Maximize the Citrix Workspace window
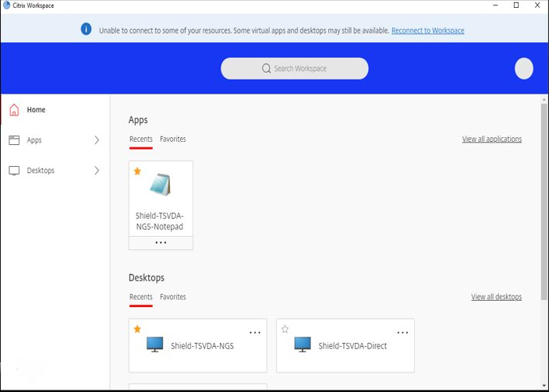This screenshot has width=549, height=392. pyautogui.click(x=516, y=5)
